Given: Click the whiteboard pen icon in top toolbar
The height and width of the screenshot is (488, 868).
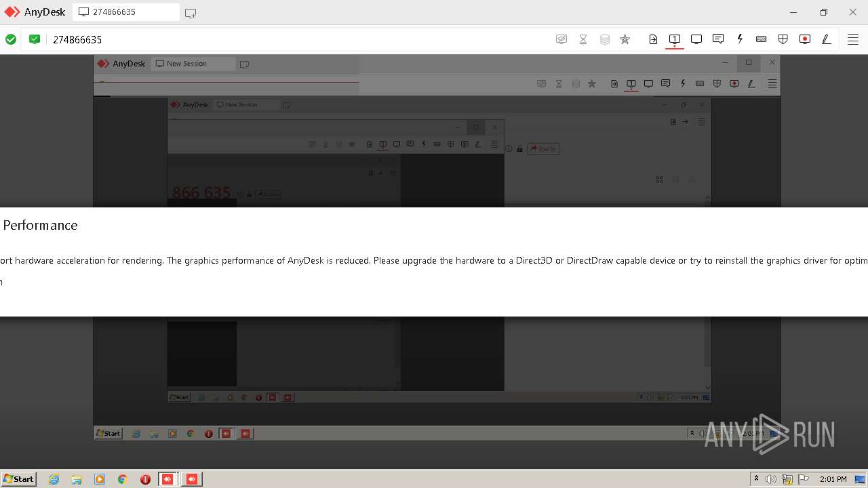Looking at the screenshot, I should [827, 39].
